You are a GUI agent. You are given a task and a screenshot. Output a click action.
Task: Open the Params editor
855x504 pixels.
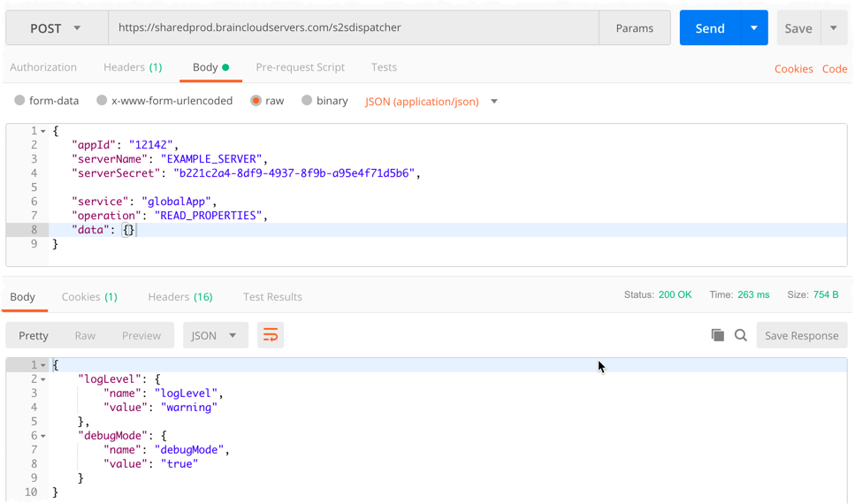click(x=635, y=27)
